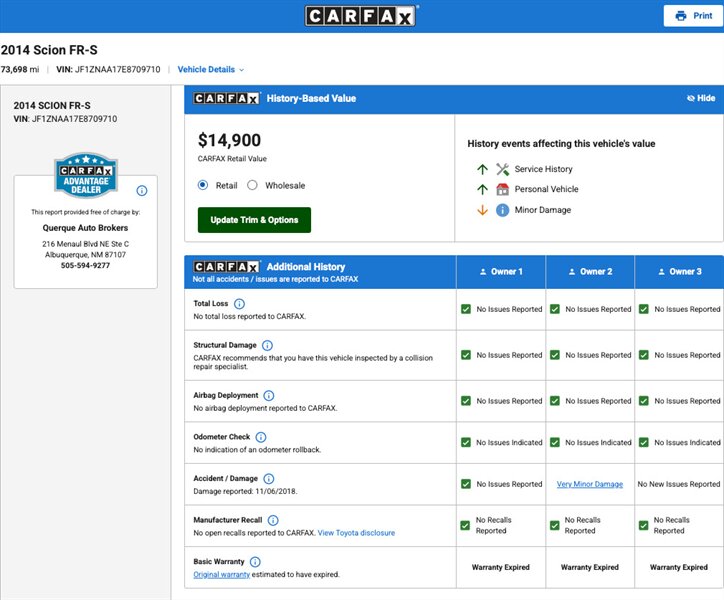724x600 pixels.
Task: Click Airbag Deployment checkmark for Owner 1
Action: [x=466, y=401]
